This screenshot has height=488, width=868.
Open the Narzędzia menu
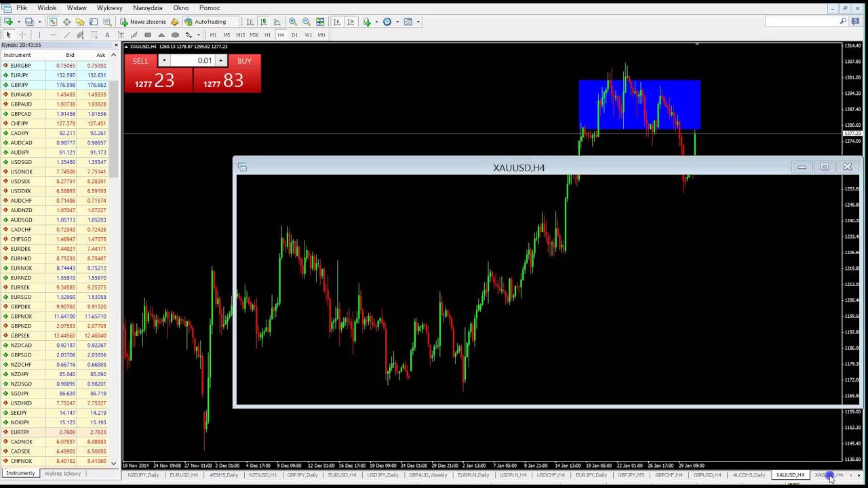coord(148,8)
